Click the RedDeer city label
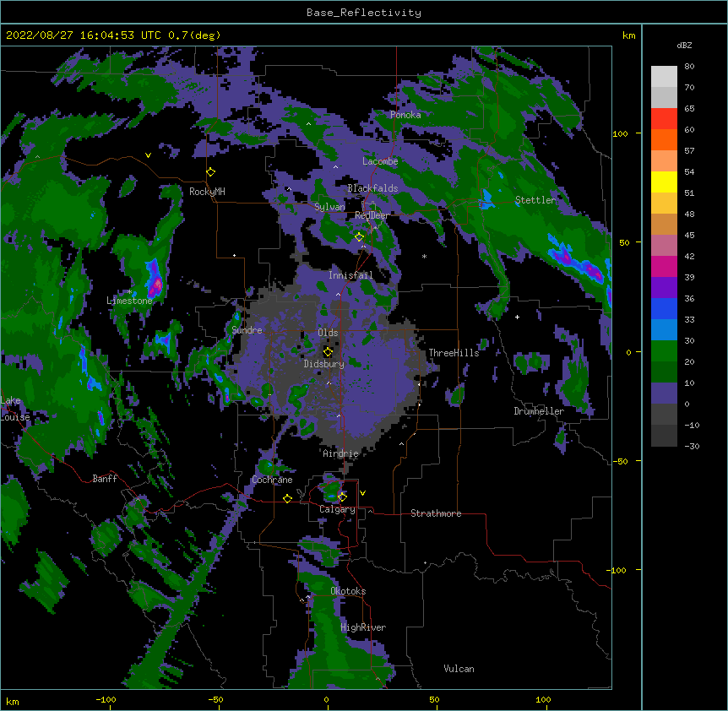 pyautogui.click(x=372, y=215)
